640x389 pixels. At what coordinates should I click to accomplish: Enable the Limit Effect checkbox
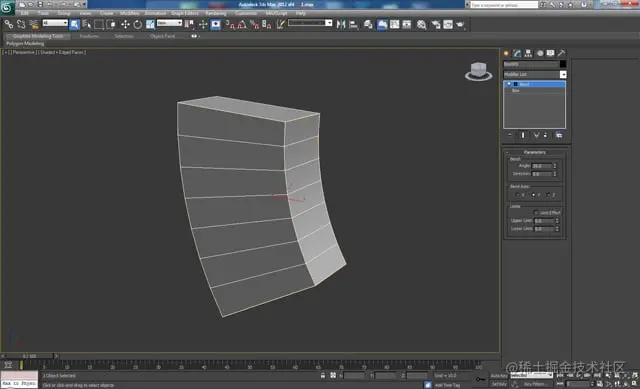click(x=536, y=213)
